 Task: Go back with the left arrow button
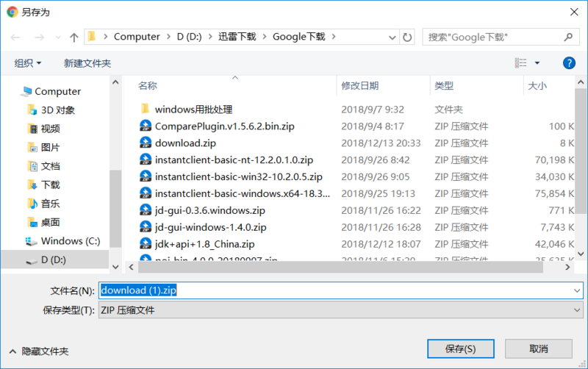coord(15,37)
